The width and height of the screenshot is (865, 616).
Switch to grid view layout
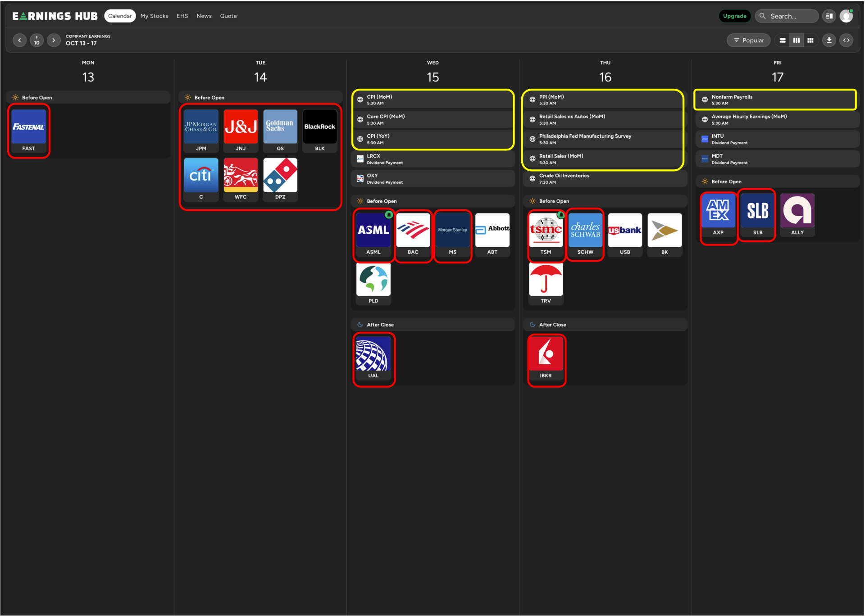click(x=810, y=41)
